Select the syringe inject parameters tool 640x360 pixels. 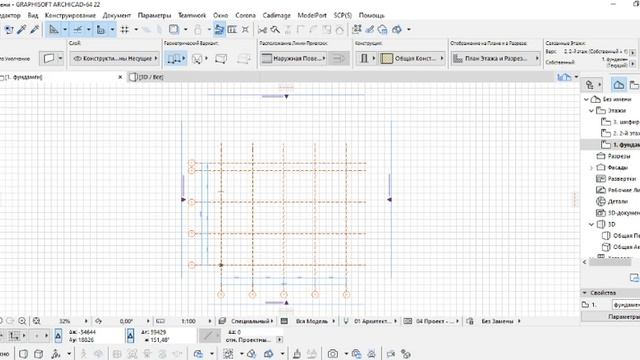tap(34, 29)
